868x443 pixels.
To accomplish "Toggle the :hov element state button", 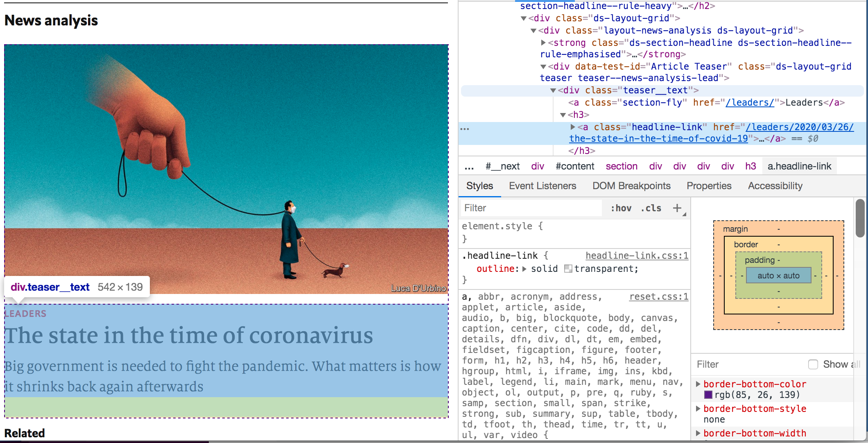I will (x=621, y=208).
